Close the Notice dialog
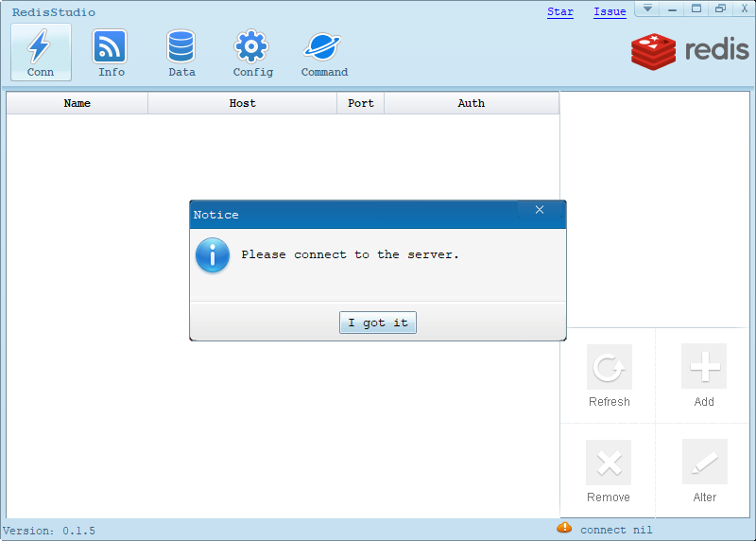This screenshot has width=756, height=541. point(540,210)
